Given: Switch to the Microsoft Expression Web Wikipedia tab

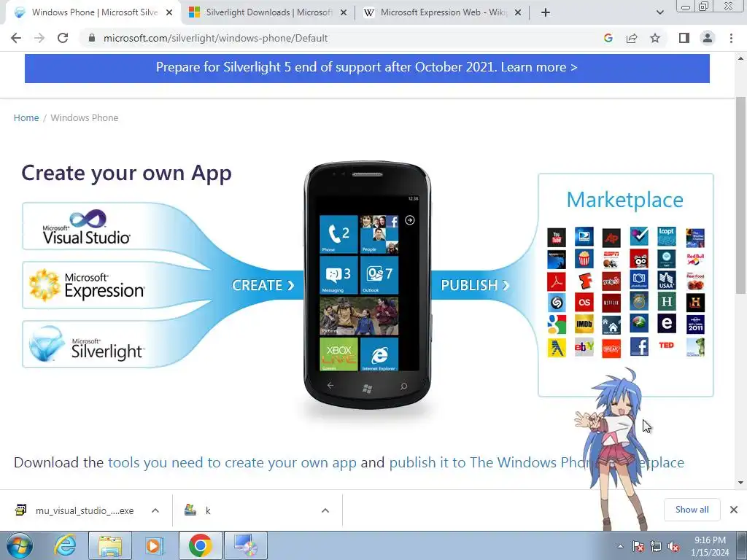Looking at the screenshot, I should point(442,13).
